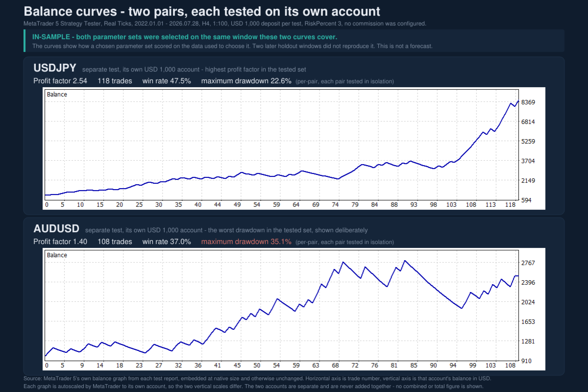Screen dimensions: 588x392
Task: Click the IN-SAMPLE notice headline
Action: coord(185,37)
